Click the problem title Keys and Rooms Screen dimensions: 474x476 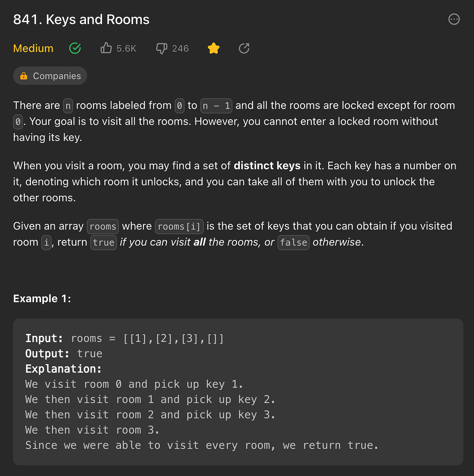tap(81, 19)
